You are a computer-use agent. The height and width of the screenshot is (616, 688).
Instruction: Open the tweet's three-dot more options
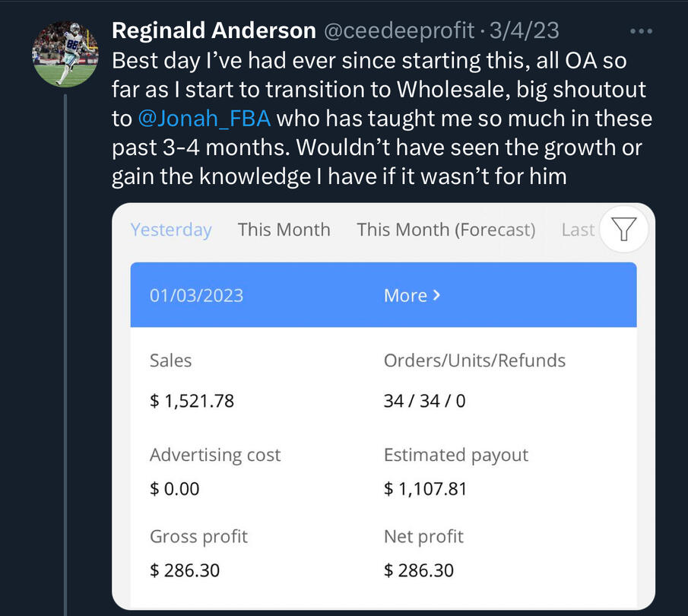point(642,31)
